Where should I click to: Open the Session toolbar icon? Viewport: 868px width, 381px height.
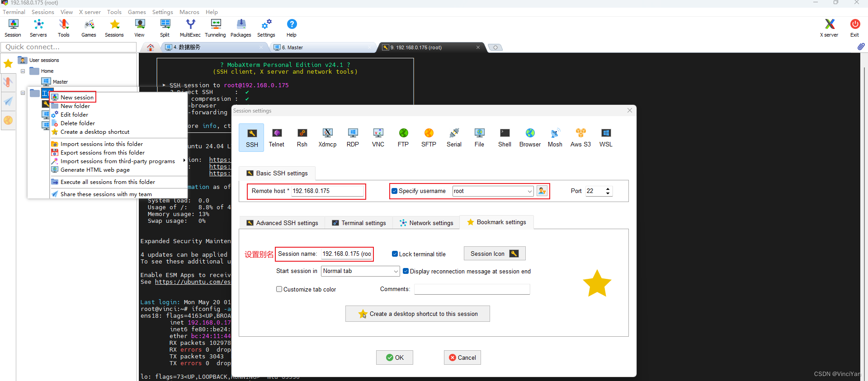click(x=13, y=28)
